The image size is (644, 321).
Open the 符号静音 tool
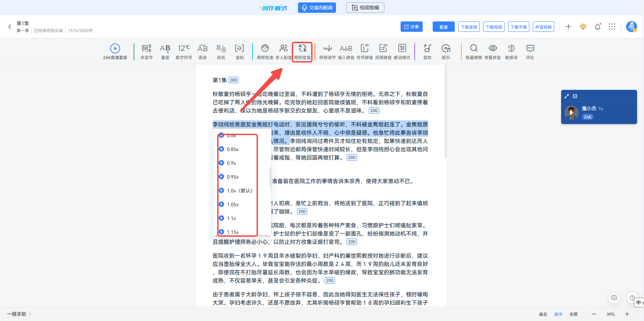pos(365,51)
